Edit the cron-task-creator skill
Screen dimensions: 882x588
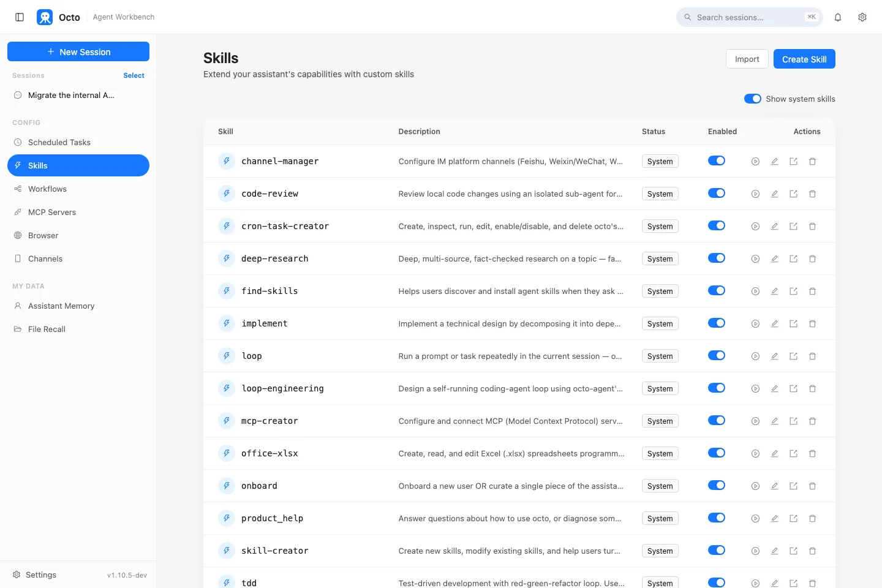click(x=774, y=227)
